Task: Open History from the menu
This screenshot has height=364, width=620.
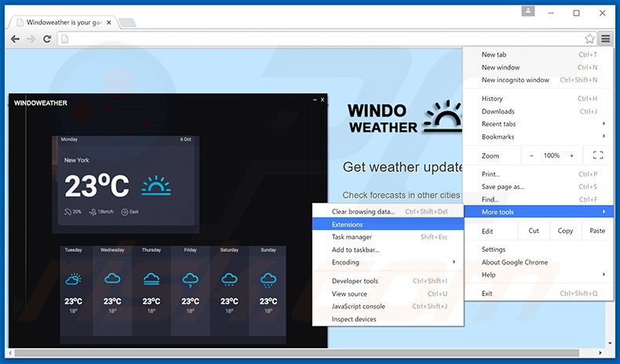Action: 538,98
